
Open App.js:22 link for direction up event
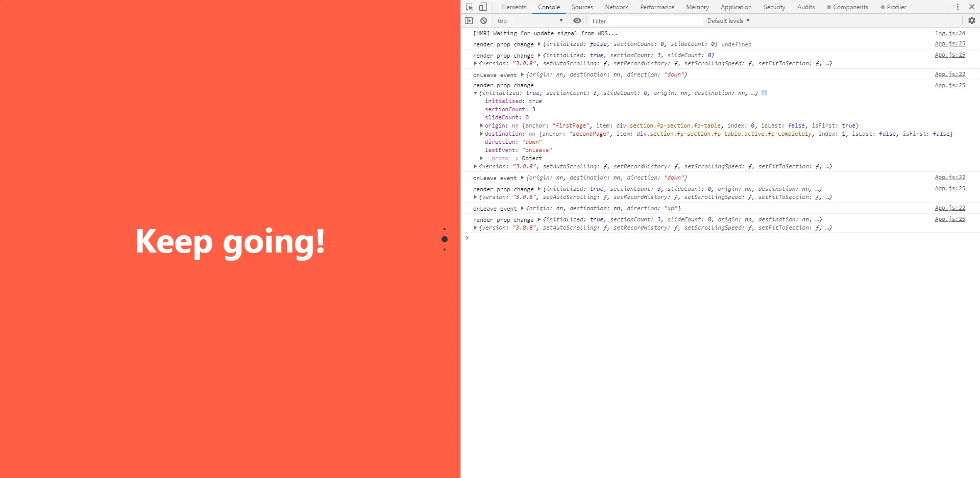[x=950, y=208]
